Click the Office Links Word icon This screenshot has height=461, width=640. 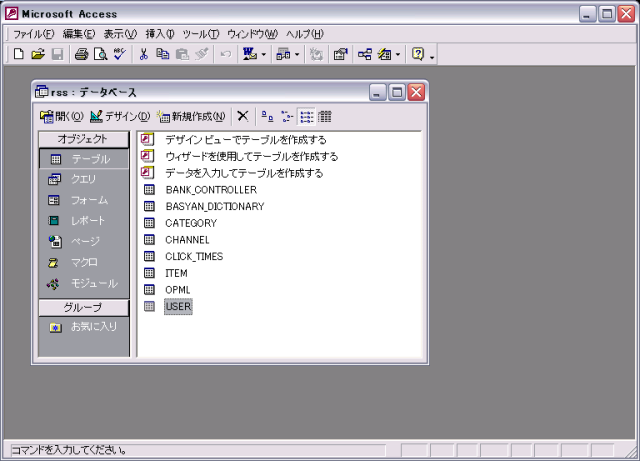[x=250, y=54]
